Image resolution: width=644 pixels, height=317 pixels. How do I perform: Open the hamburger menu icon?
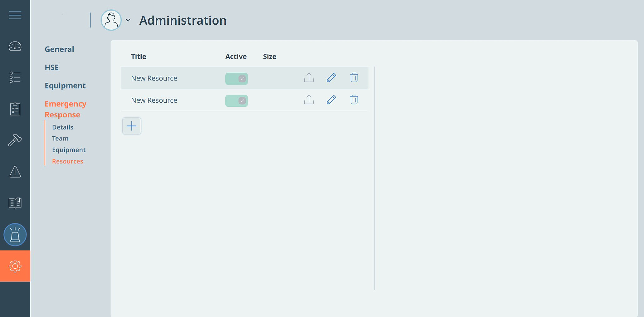15,15
